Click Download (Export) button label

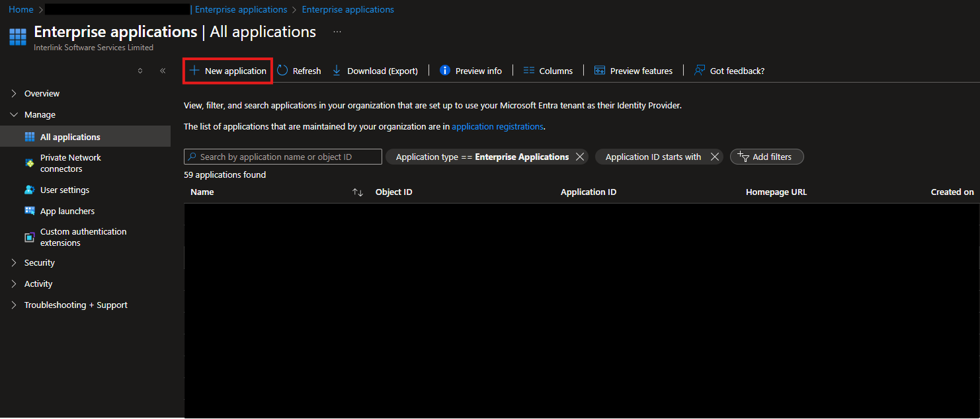[382, 71]
